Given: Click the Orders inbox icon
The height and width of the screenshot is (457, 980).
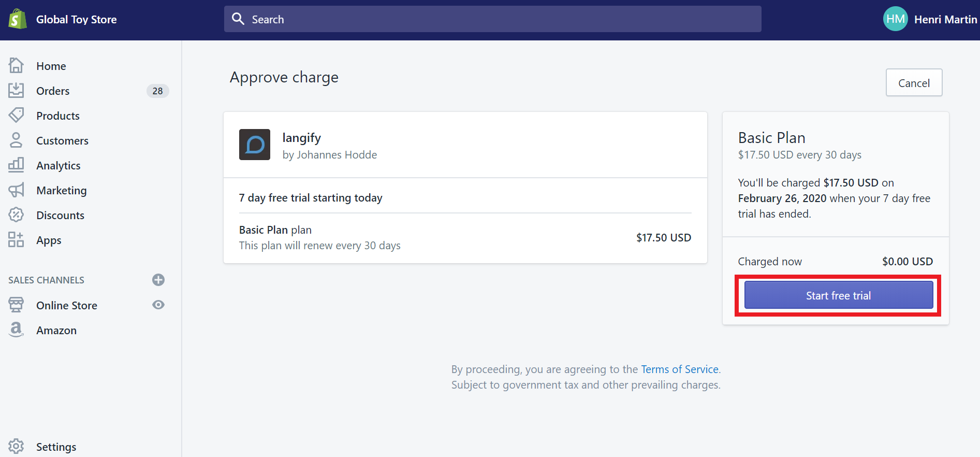Looking at the screenshot, I should pyautogui.click(x=16, y=90).
